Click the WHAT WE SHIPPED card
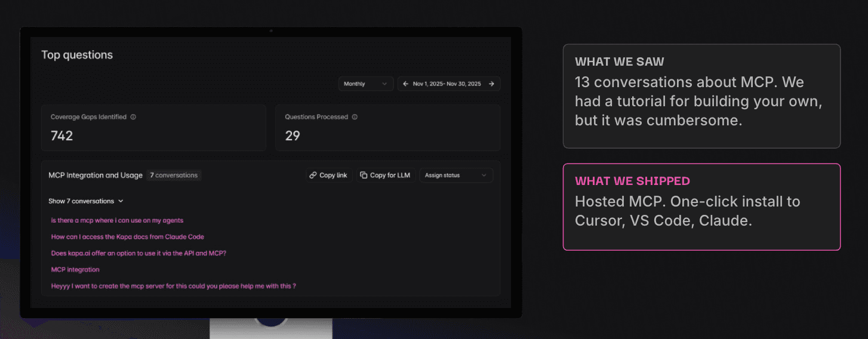Viewport: 868px width, 339px height. tap(701, 207)
